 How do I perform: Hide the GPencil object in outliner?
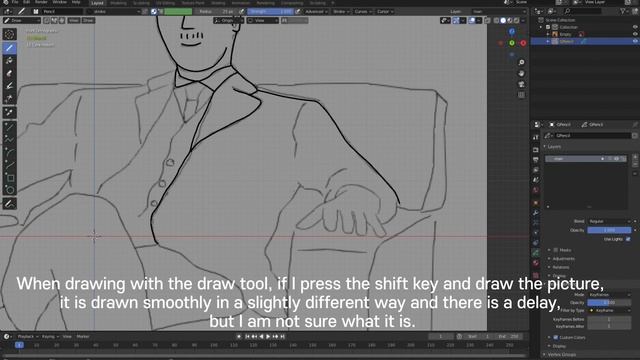635,41
